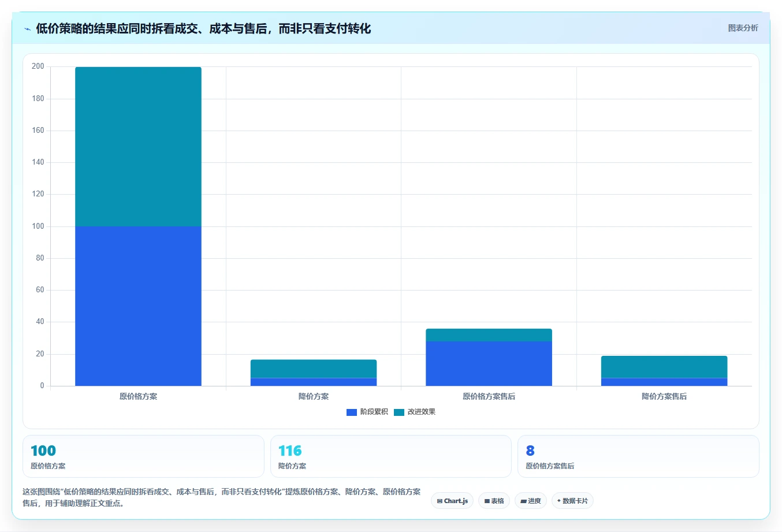Click the teal segment of 降价方案售后 bar
The image size is (782, 532).
click(x=664, y=367)
